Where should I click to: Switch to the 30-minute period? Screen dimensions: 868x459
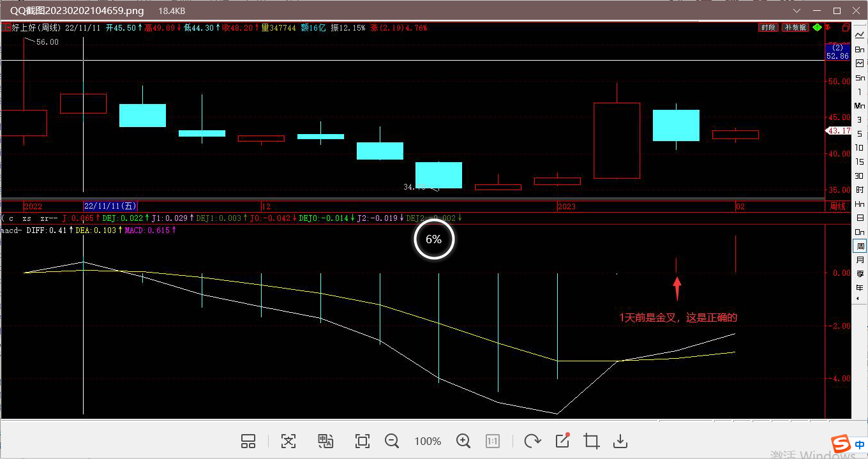(860, 176)
